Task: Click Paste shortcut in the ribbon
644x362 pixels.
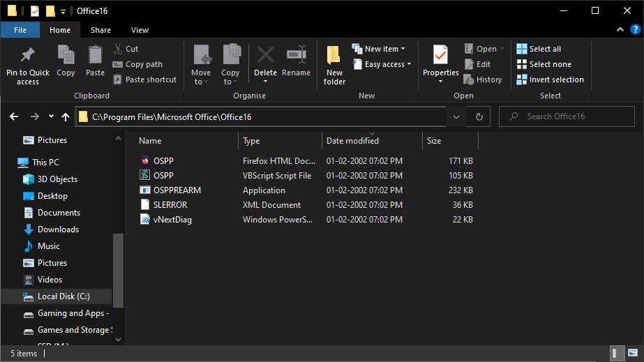Action: click(x=144, y=80)
